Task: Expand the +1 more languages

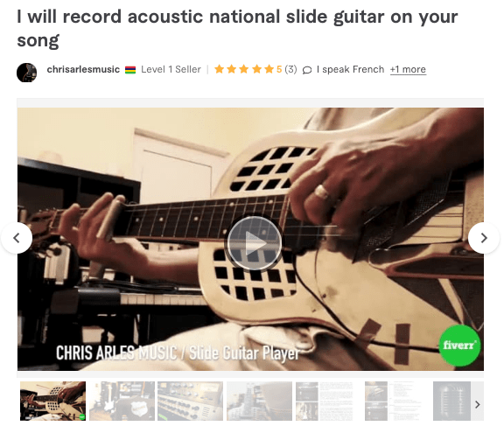Action: click(409, 69)
